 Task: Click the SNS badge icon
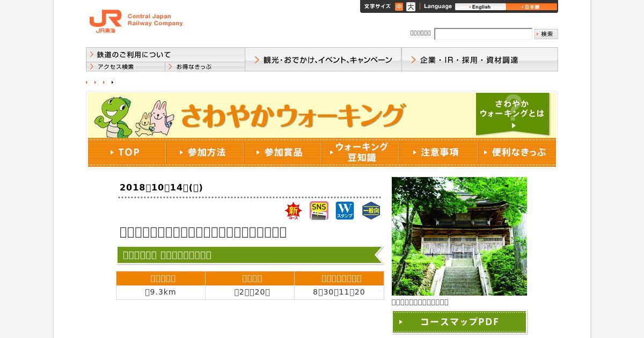tap(319, 210)
